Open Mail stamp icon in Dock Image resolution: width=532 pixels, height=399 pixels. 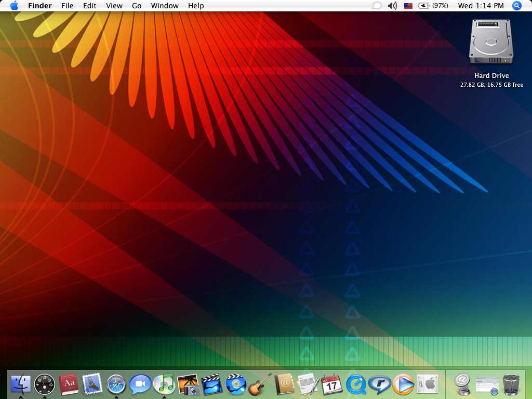tap(92, 384)
